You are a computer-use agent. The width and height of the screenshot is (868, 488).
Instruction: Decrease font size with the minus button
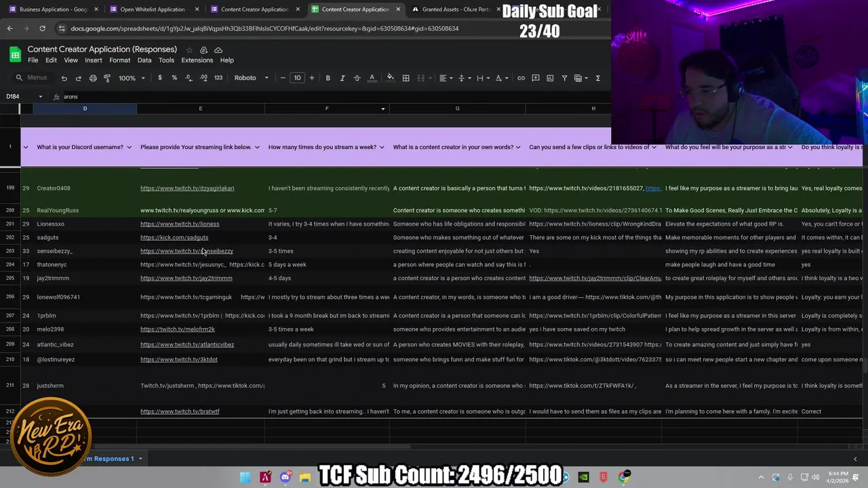pyautogui.click(x=283, y=78)
